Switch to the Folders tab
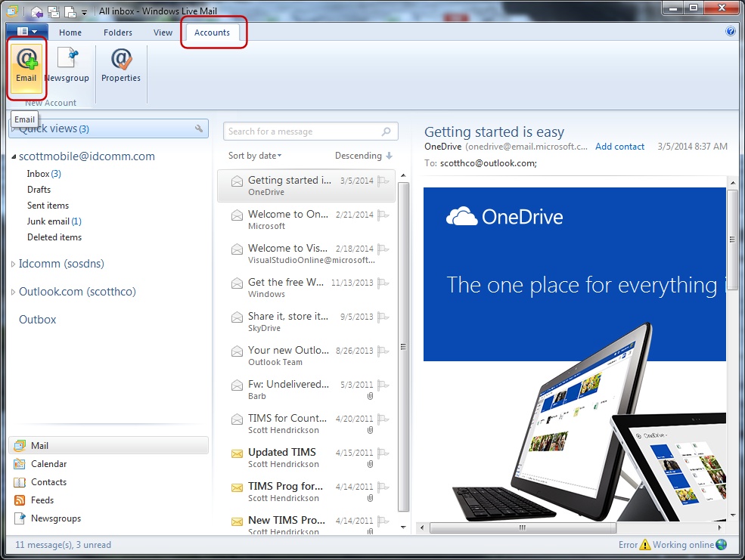The width and height of the screenshot is (745, 560). pyautogui.click(x=118, y=32)
